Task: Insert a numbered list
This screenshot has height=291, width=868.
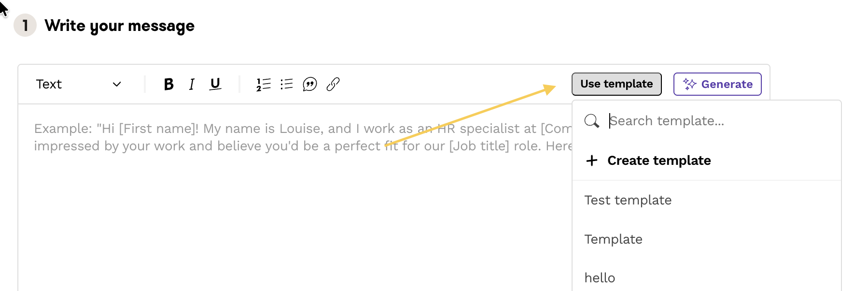Action: (x=264, y=85)
